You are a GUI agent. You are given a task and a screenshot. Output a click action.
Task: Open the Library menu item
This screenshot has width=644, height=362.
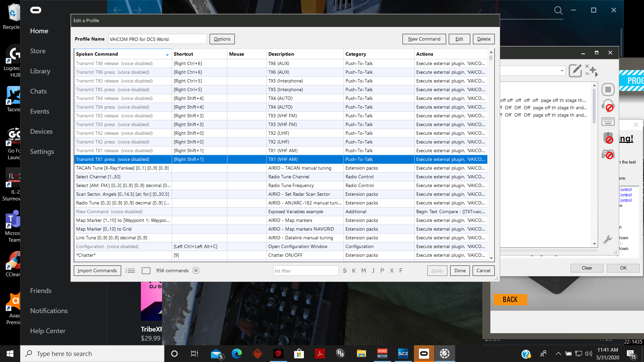[x=40, y=71]
